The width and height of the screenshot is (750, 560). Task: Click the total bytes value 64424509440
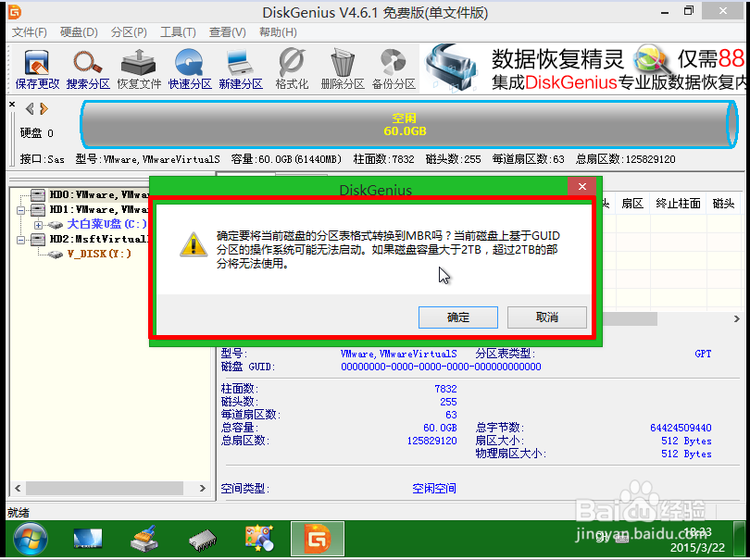click(681, 428)
